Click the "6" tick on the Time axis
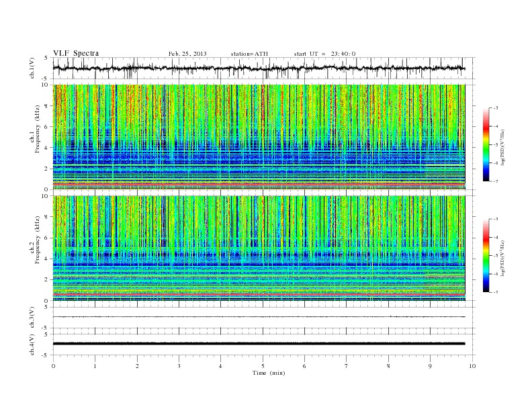Screen dimensions: 532x411 coord(304,366)
